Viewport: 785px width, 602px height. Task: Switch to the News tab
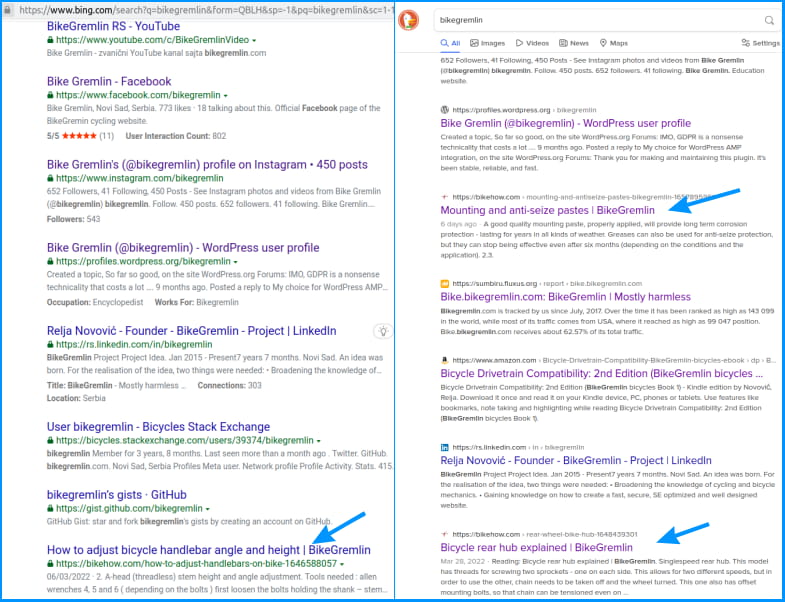coord(574,43)
